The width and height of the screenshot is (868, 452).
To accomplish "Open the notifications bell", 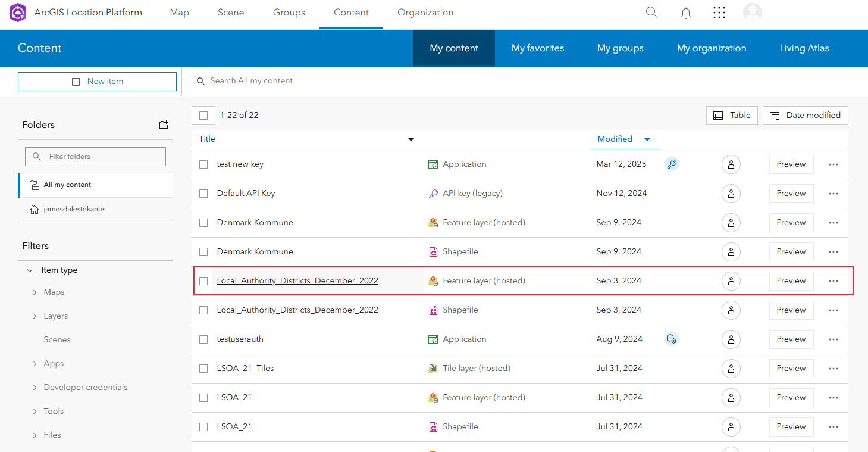I will click(x=686, y=13).
